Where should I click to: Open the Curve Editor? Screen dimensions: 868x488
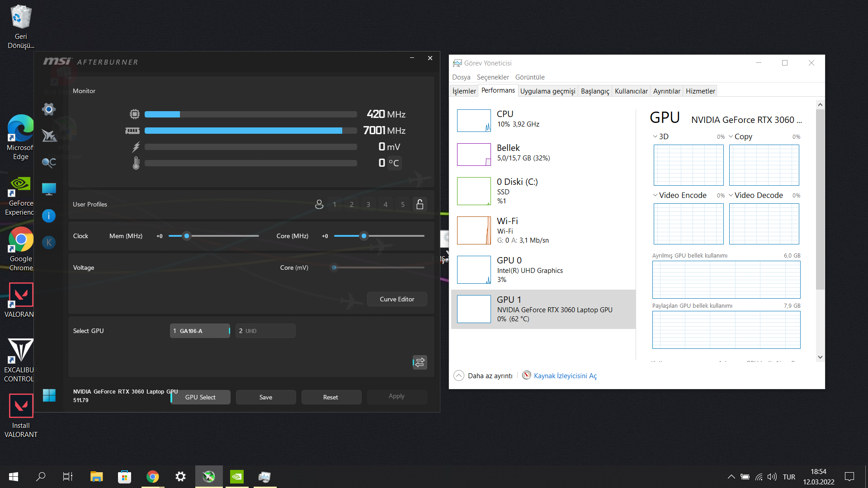(397, 299)
